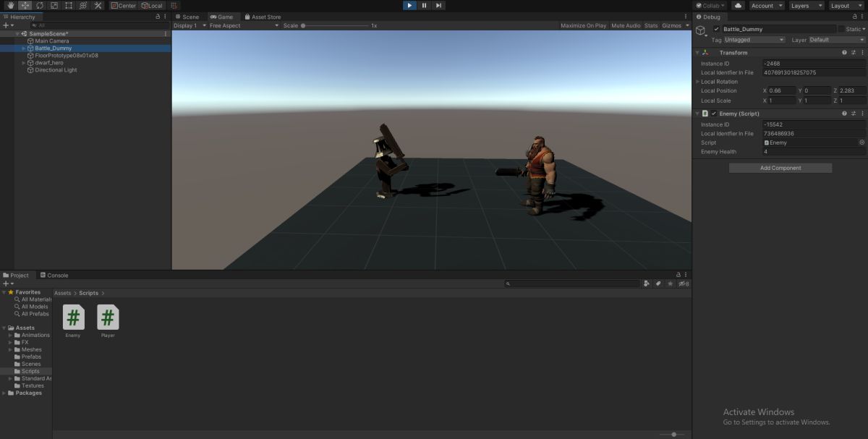Open Enemy script object picker
Screen dimensions: 868x439
[861, 142]
